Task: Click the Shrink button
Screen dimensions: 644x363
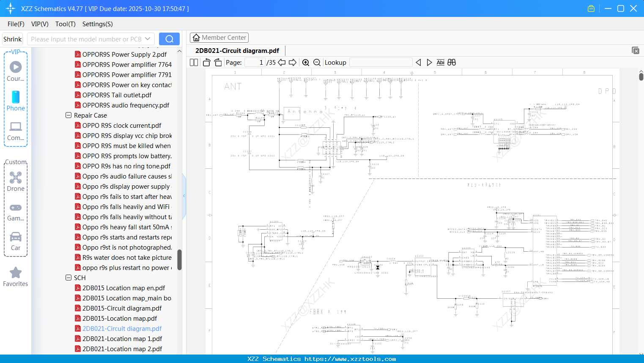Action: coord(13,39)
